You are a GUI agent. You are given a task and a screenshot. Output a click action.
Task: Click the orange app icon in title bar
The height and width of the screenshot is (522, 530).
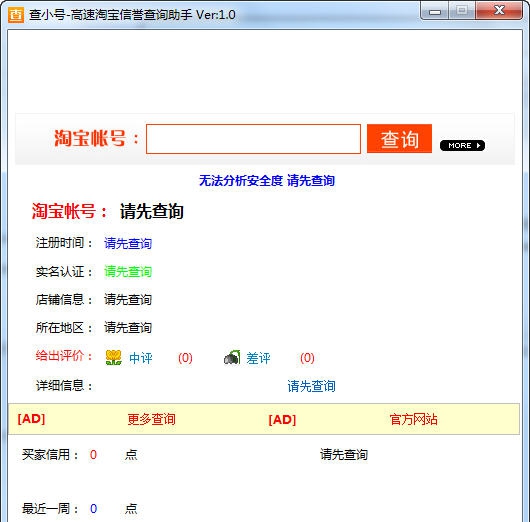(x=16, y=15)
